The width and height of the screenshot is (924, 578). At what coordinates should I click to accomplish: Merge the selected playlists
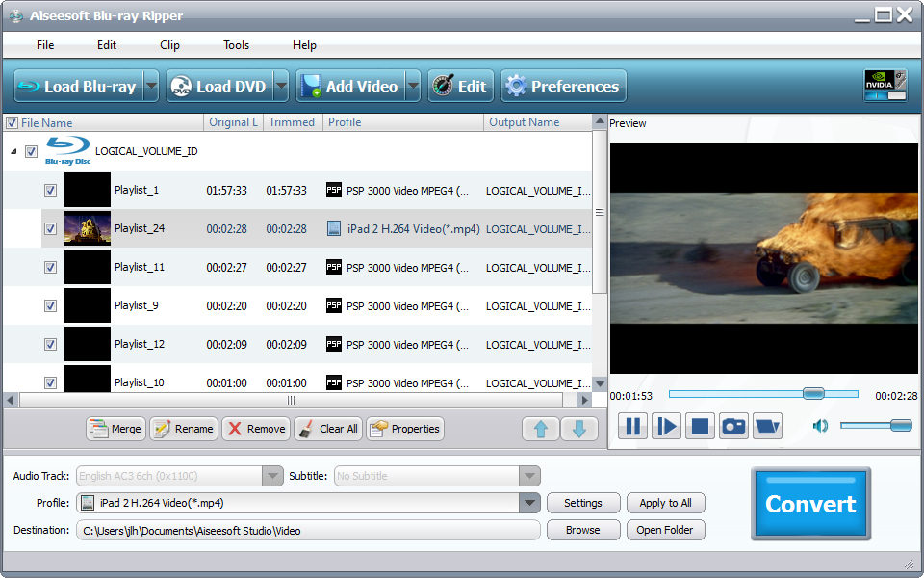115,429
